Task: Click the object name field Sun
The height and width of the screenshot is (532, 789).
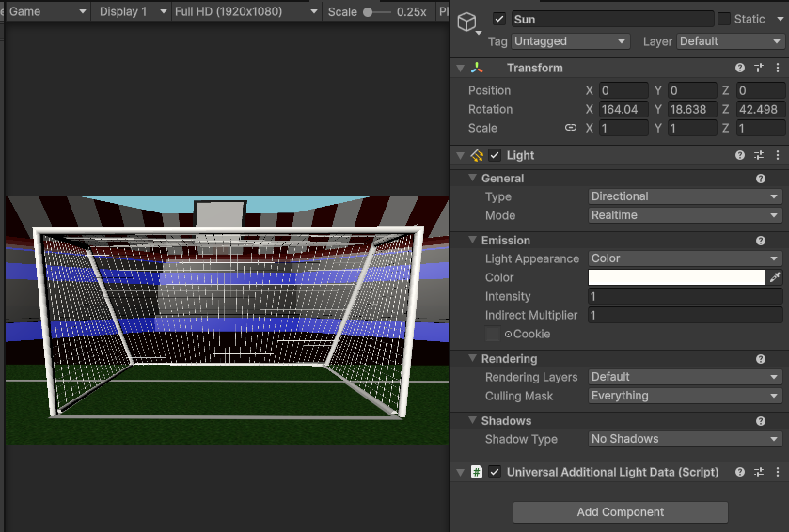Action: 612,19
